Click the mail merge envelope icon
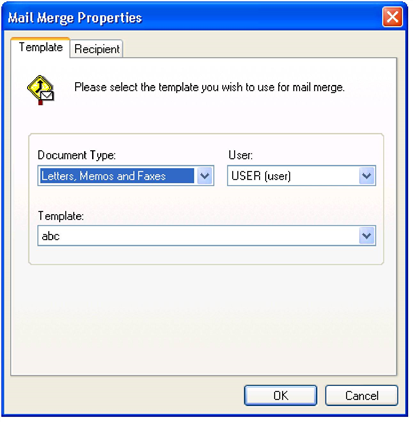 [x=40, y=90]
